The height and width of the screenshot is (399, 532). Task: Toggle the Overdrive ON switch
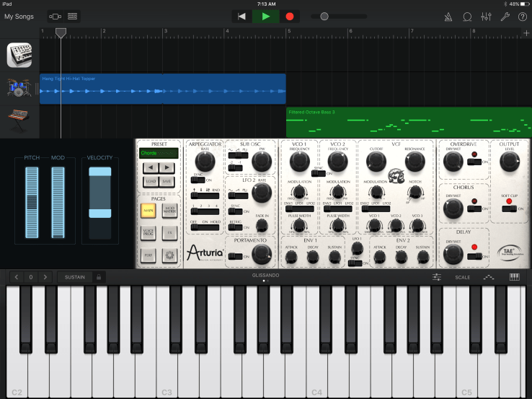coord(473,162)
